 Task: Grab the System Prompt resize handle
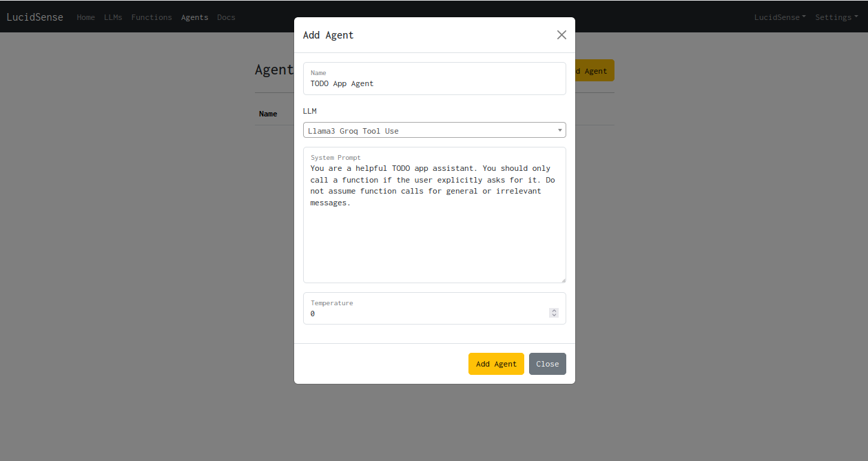coord(563,280)
